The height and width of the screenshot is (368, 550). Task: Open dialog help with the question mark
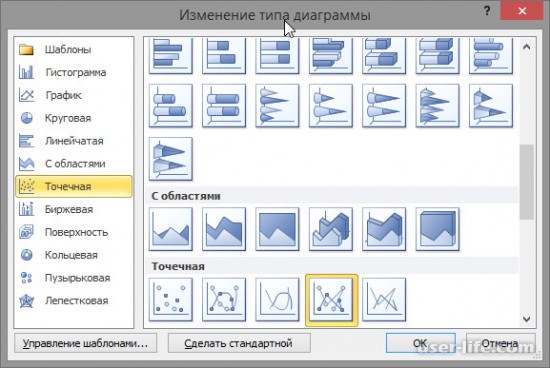coord(487,11)
